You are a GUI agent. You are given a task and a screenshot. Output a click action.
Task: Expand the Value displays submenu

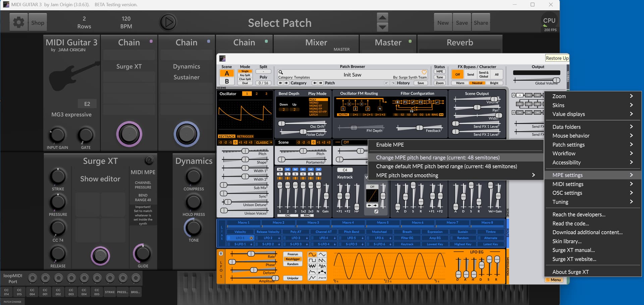[593, 114]
